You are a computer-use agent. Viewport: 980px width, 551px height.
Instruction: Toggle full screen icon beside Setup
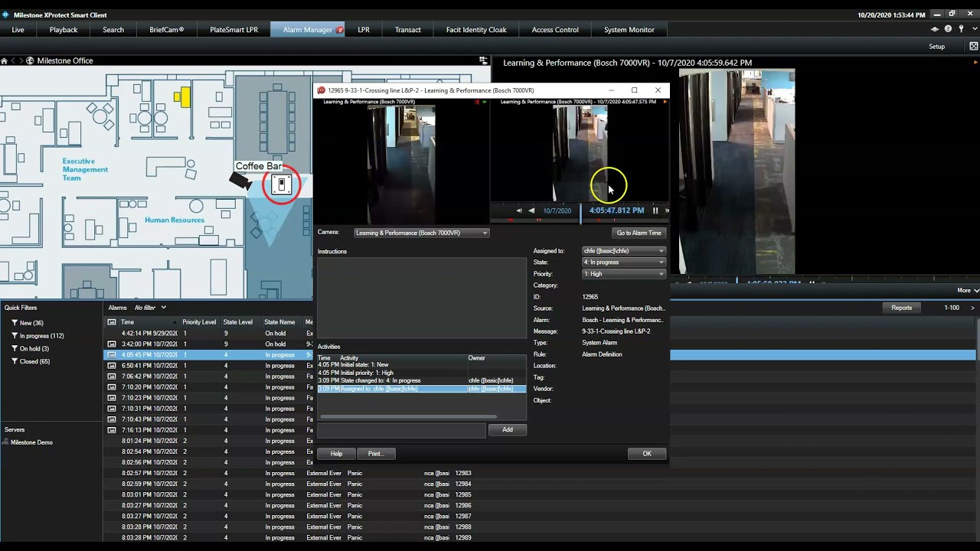point(974,46)
